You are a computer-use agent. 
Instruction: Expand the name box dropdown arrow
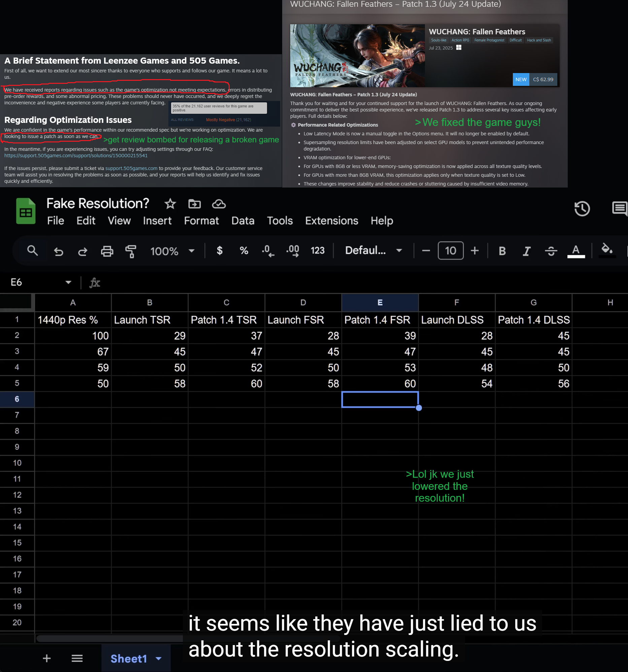(68, 282)
